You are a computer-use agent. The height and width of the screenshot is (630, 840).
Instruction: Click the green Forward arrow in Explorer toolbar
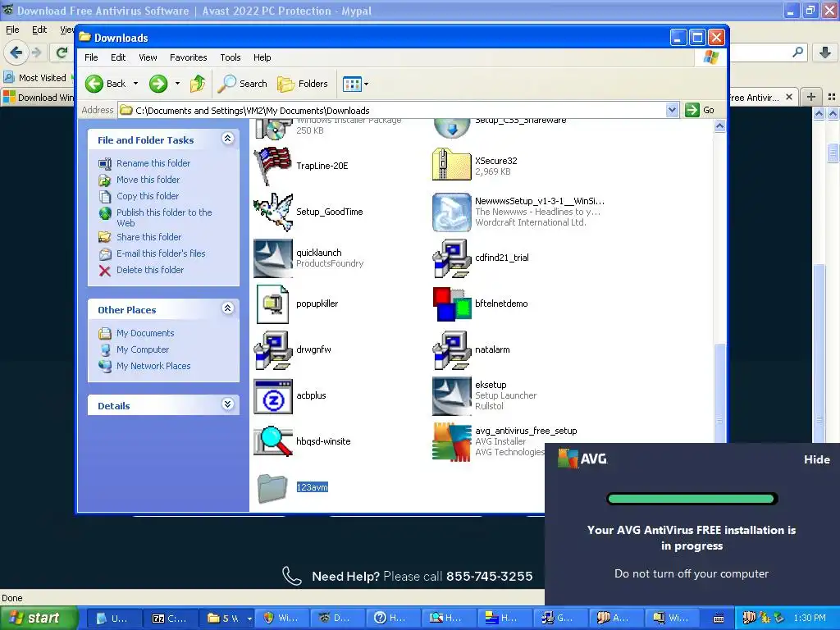pos(158,84)
